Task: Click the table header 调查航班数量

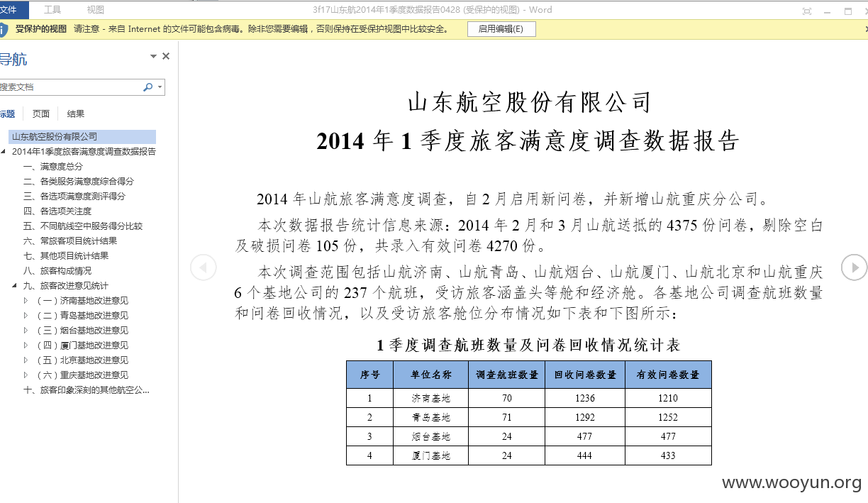Action: 507,375
